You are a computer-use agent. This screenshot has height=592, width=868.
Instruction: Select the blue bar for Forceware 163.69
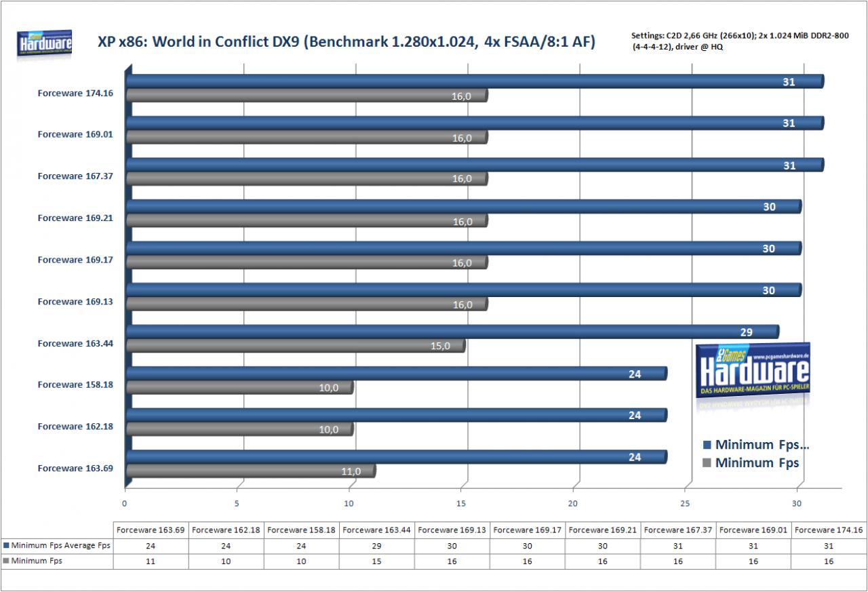(x=396, y=457)
